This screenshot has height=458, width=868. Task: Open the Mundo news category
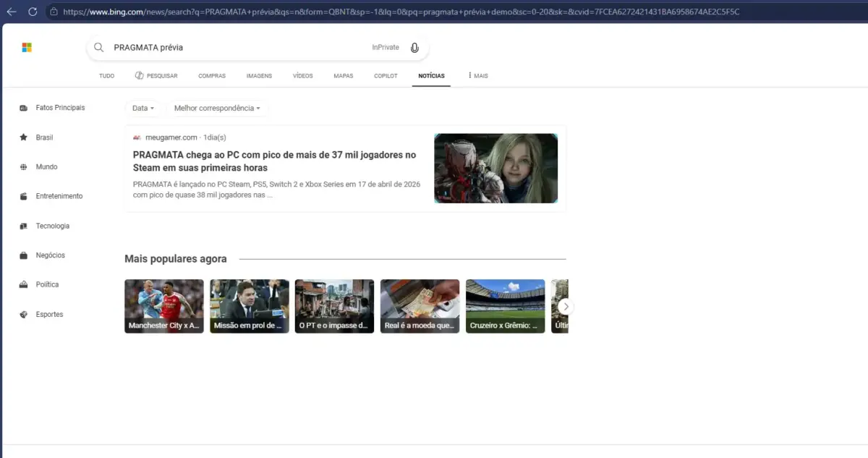click(x=46, y=167)
